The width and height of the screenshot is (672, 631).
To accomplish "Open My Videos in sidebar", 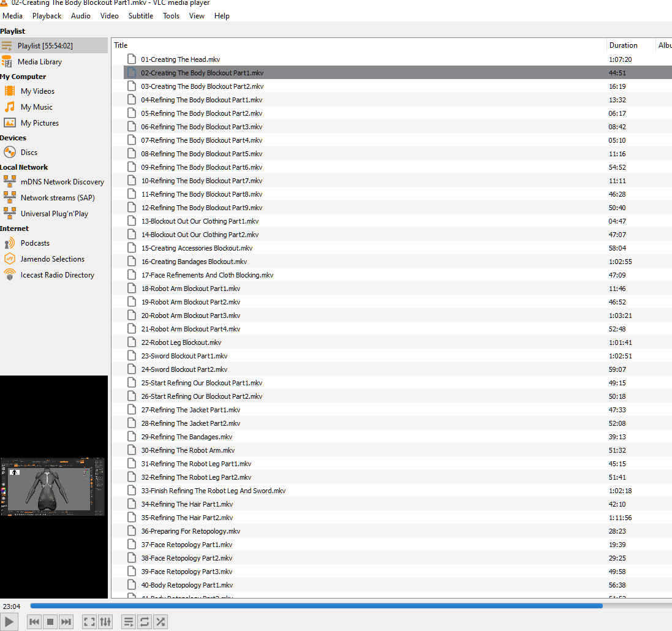I will coord(54,91).
